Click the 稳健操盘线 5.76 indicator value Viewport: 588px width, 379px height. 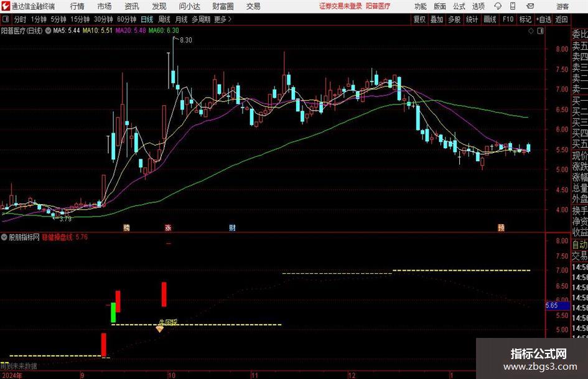tap(65, 237)
